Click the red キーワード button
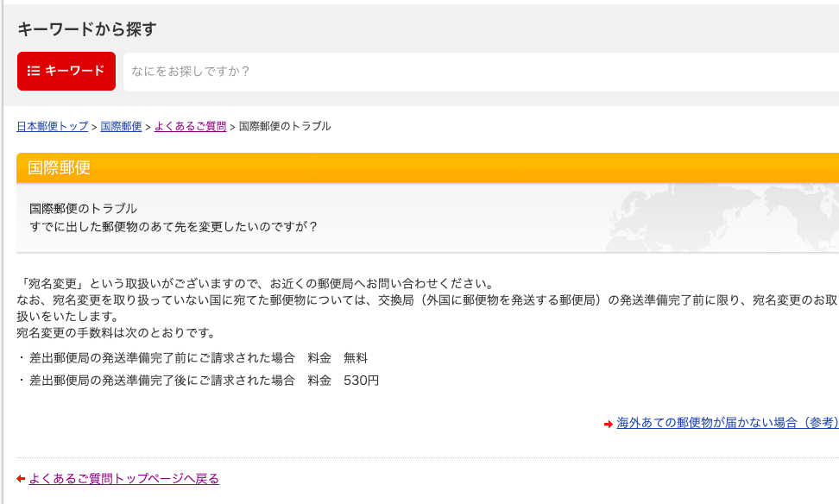Image resolution: width=839 pixels, height=504 pixels. click(66, 71)
